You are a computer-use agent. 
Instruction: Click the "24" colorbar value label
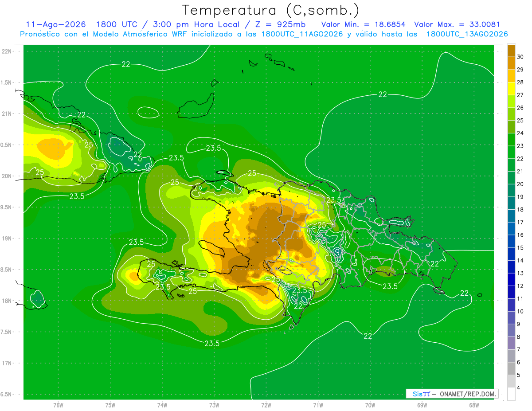(520, 133)
